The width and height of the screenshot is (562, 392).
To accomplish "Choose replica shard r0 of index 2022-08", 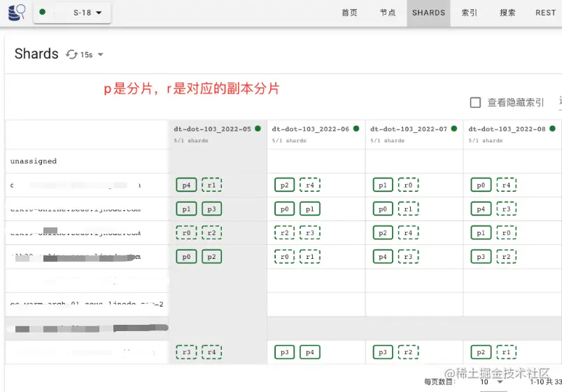I will [x=507, y=233].
